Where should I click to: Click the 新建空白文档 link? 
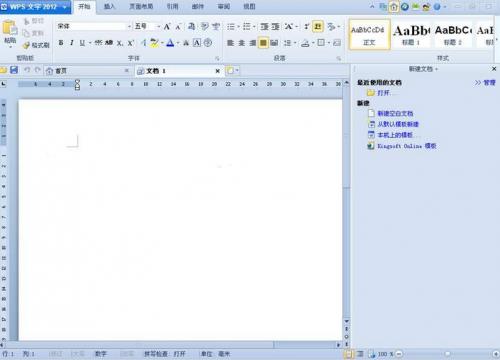click(x=395, y=113)
